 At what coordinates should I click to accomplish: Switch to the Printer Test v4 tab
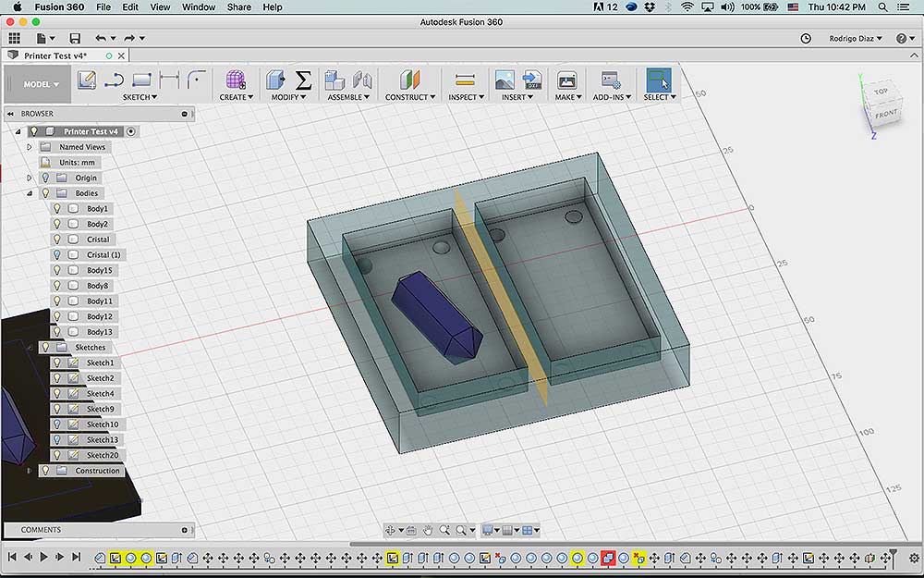[55, 55]
